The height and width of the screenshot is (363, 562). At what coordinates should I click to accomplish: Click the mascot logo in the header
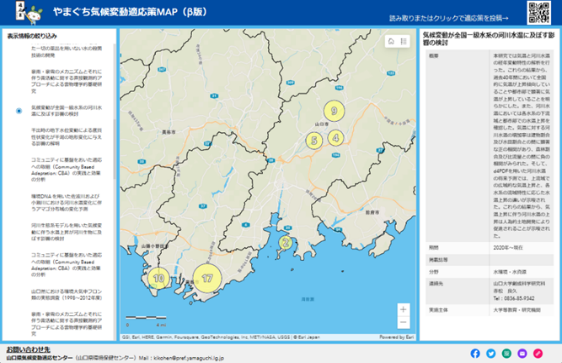pos(29,13)
